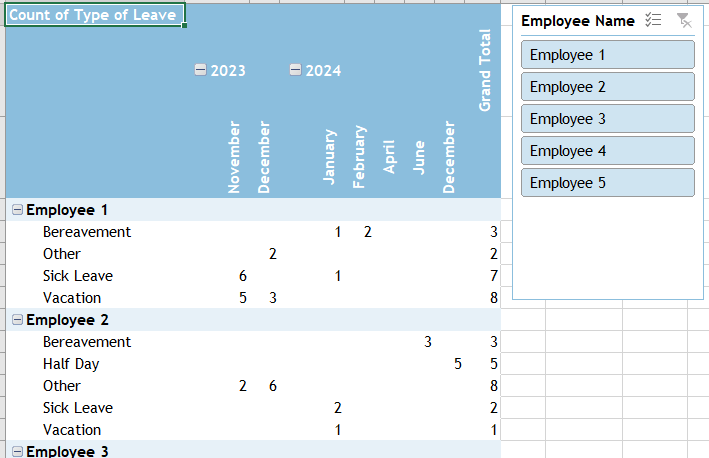Click Employee 2 Other grand total 8
The image size is (709, 458).
tap(494, 386)
